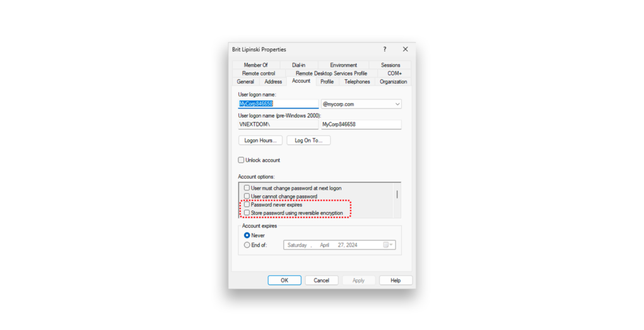This screenshot has width=644, height=330.
Task: Check the Unlock account box
Action: pyautogui.click(x=241, y=160)
